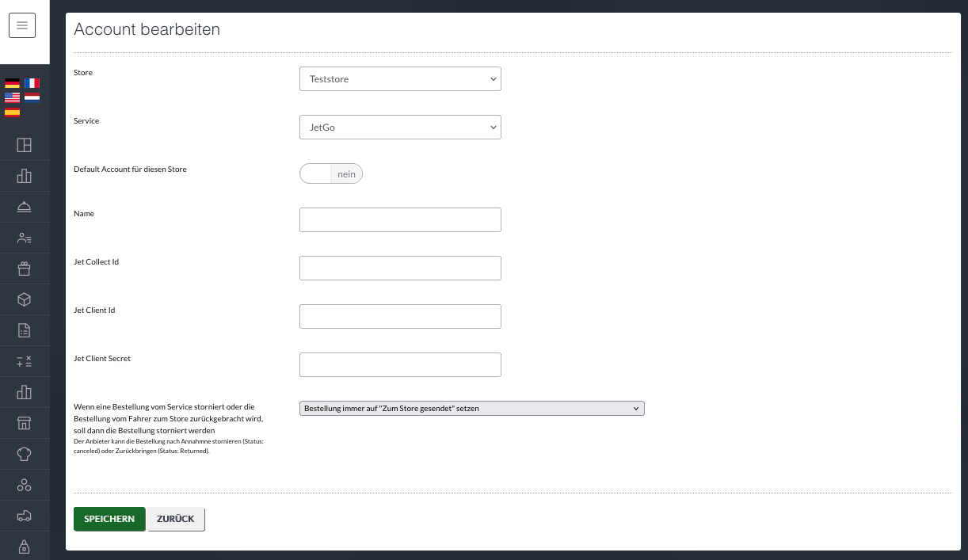This screenshot has width=968, height=560.
Task: Click into the Jet Client Id field
Action: tap(400, 316)
